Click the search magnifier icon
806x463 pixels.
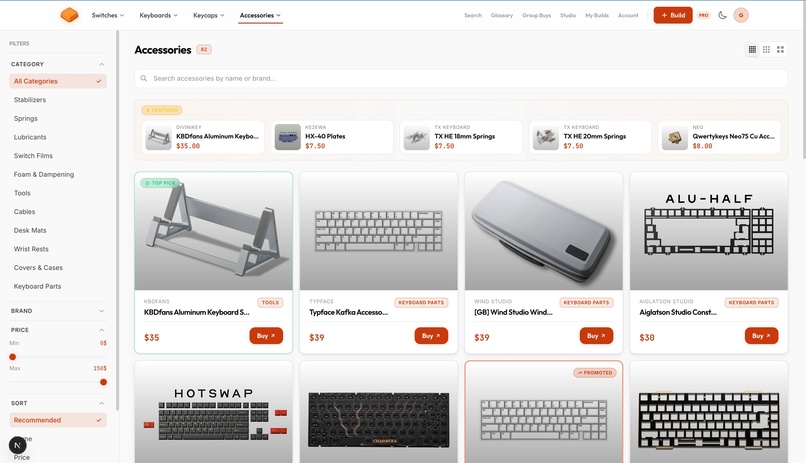[144, 79]
